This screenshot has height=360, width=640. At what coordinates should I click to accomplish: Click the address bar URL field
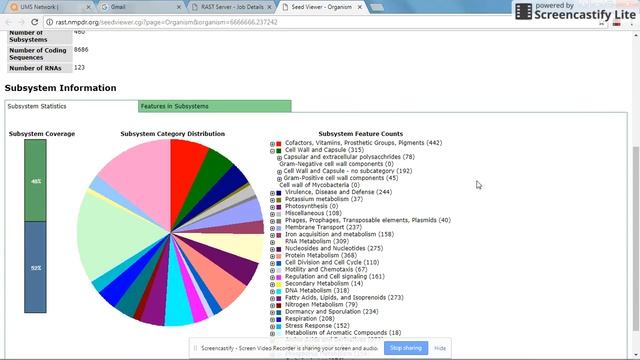[318, 22]
